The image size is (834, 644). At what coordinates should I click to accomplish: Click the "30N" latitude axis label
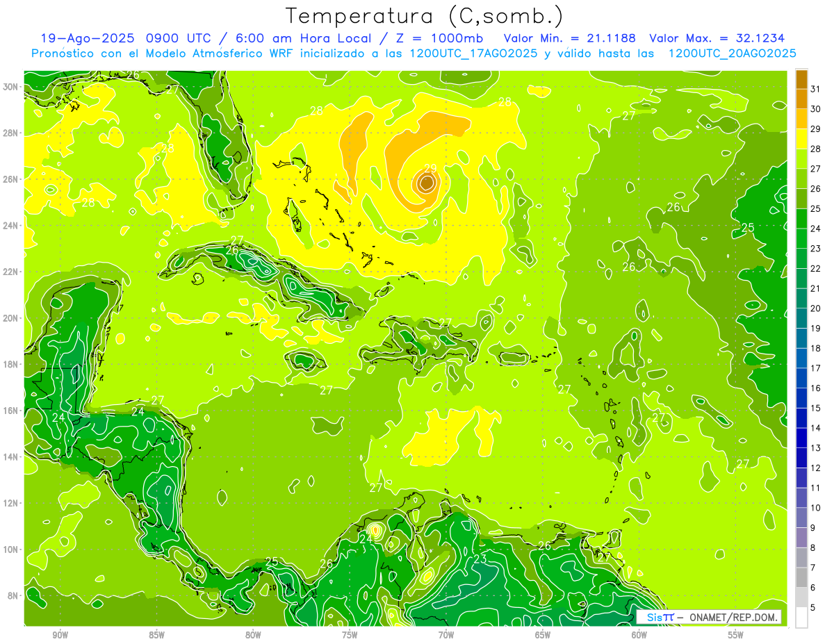pyautogui.click(x=11, y=87)
